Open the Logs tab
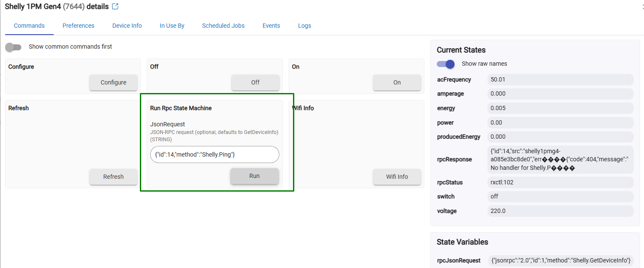 coord(305,26)
